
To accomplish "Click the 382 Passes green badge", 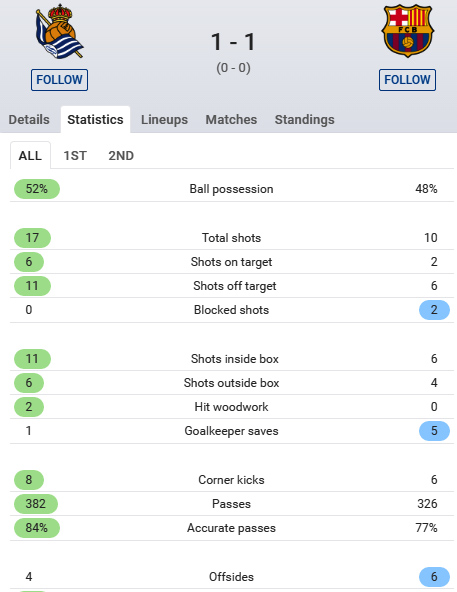I will (36, 504).
